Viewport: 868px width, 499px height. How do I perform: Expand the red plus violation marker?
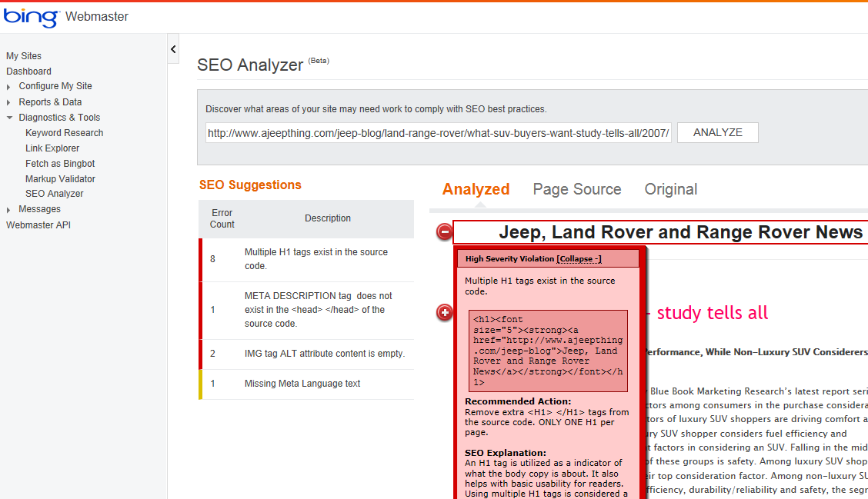pos(445,313)
